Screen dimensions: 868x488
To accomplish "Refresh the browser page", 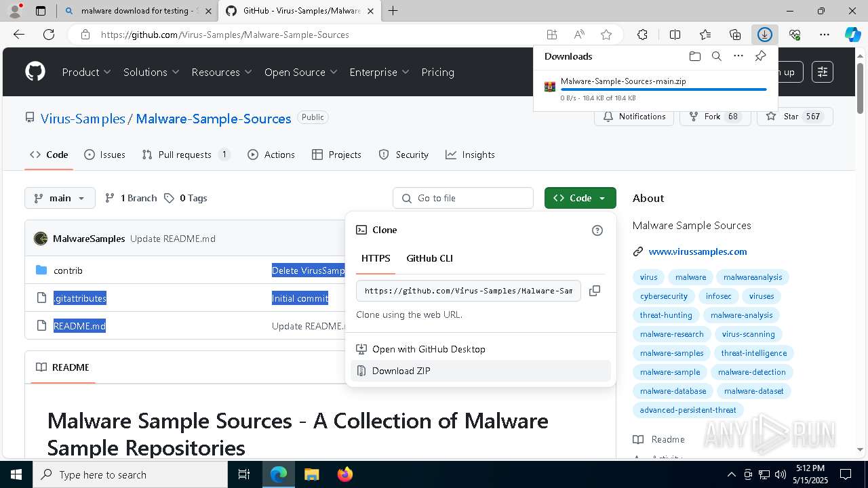I will pos(49,35).
